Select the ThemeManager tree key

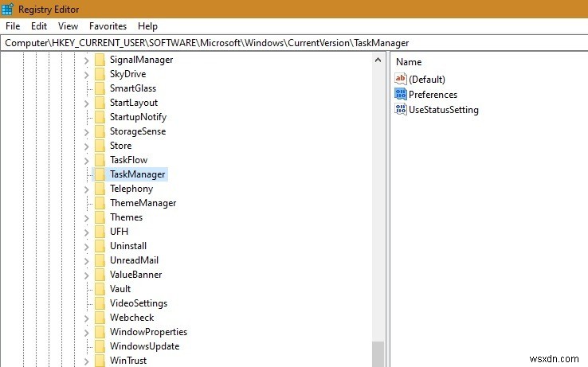tap(143, 203)
